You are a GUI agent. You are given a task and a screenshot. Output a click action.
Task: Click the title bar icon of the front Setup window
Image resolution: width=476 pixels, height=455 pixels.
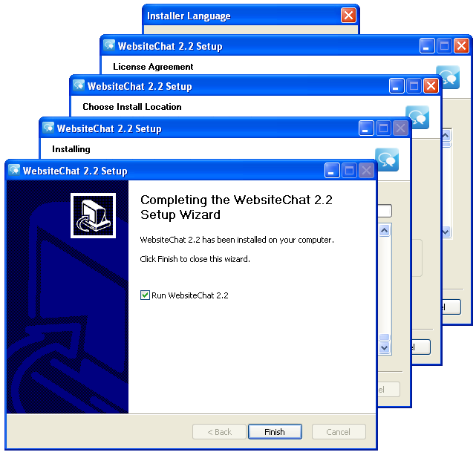tap(14, 170)
